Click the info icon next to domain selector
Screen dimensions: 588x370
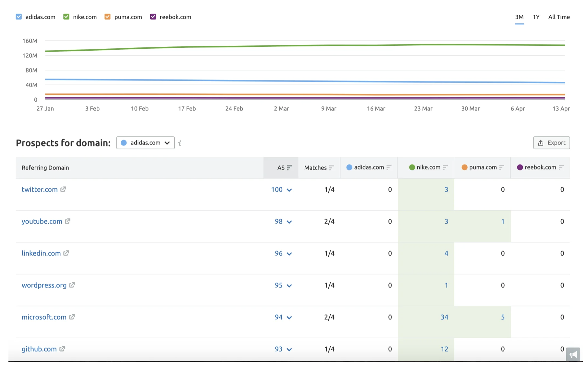point(180,143)
